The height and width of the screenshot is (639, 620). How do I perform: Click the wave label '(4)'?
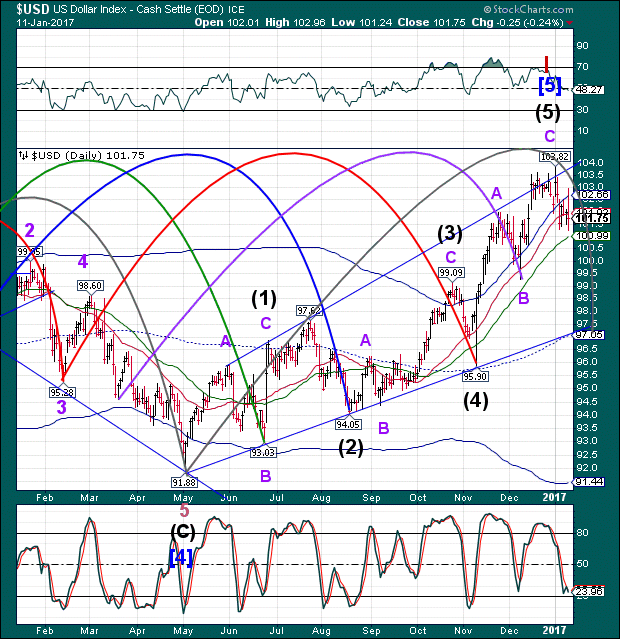(x=476, y=401)
